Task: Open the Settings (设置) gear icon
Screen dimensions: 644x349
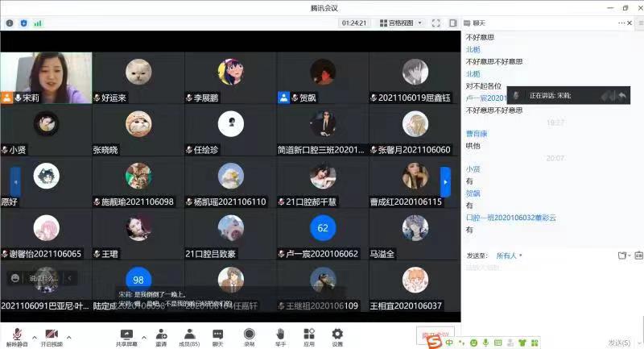Action: coord(337,334)
